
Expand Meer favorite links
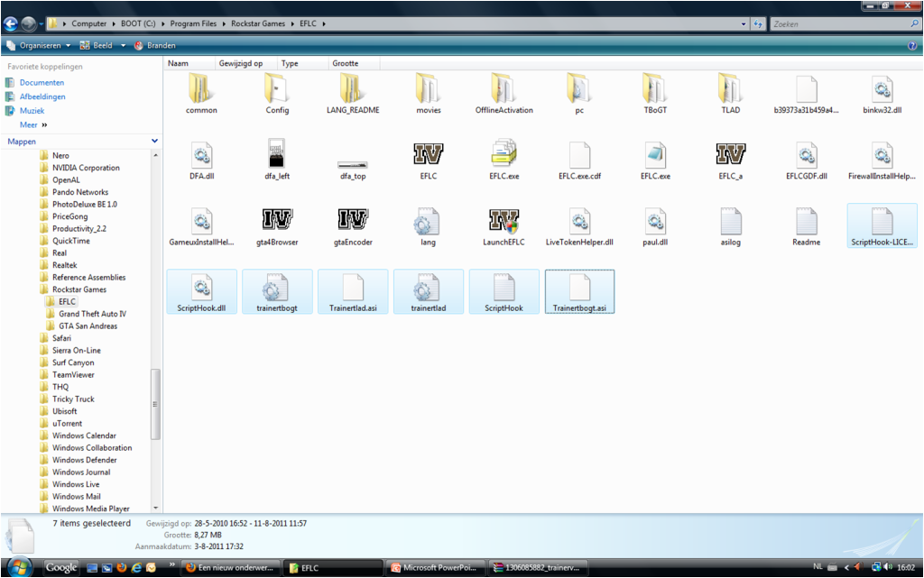[x=32, y=124]
